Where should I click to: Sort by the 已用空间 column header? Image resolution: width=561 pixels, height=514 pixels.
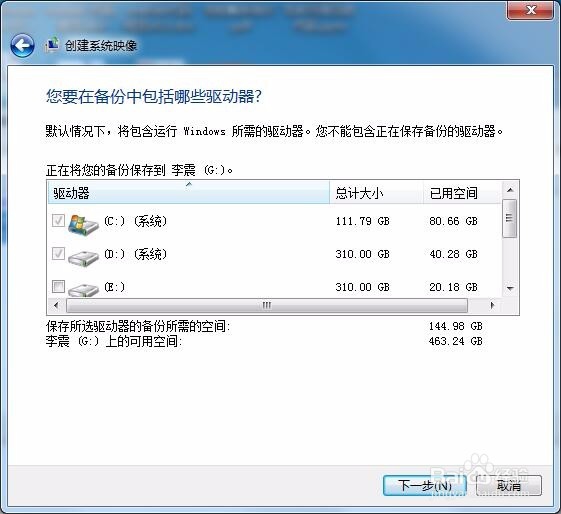pyautogui.click(x=462, y=192)
